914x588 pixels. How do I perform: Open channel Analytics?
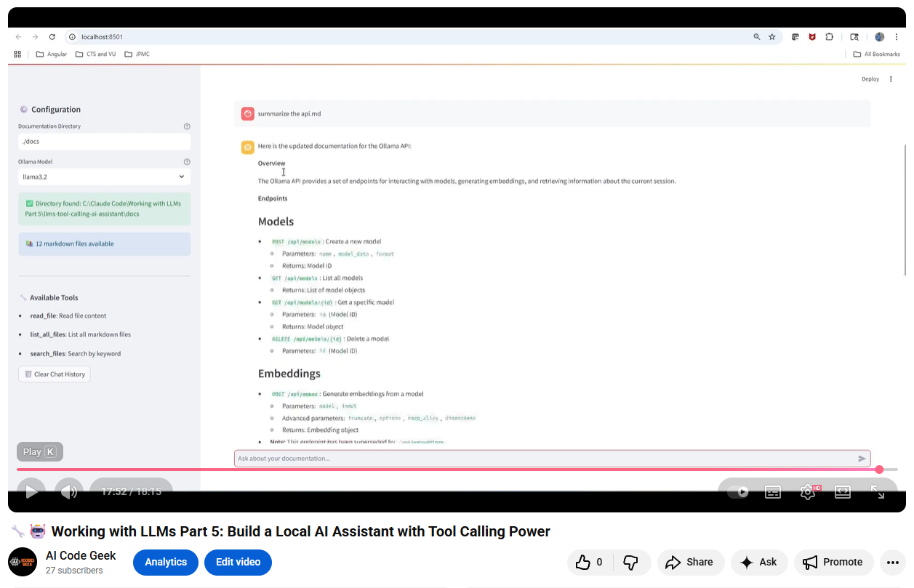[166, 562]
